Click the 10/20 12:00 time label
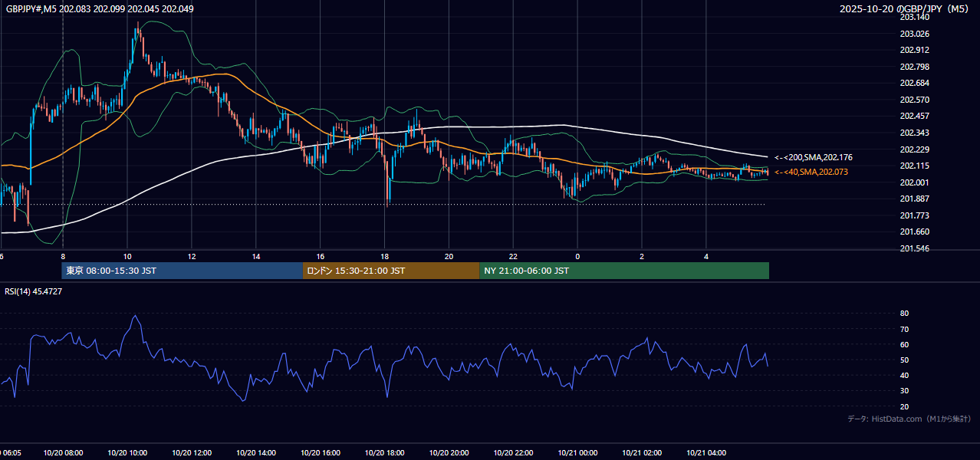The width and height of the screenshot is (980, 460). click(x=192, y=453)
